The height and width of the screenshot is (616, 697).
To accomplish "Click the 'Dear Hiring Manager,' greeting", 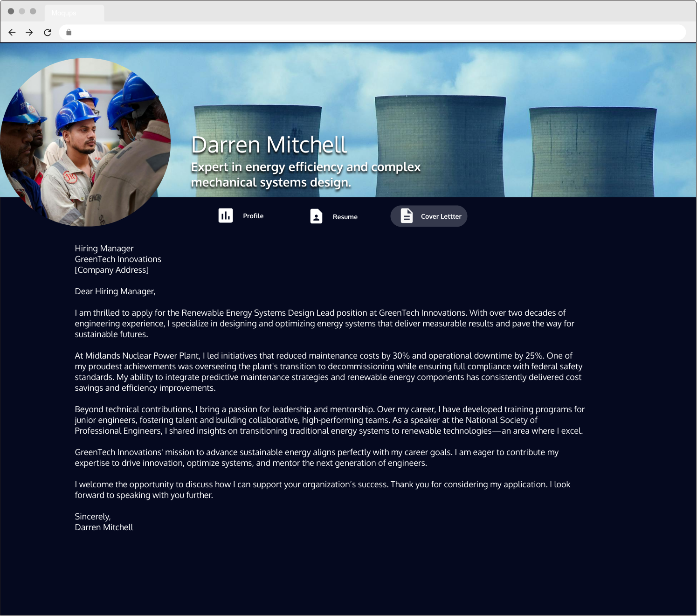I will coord(115,291).
